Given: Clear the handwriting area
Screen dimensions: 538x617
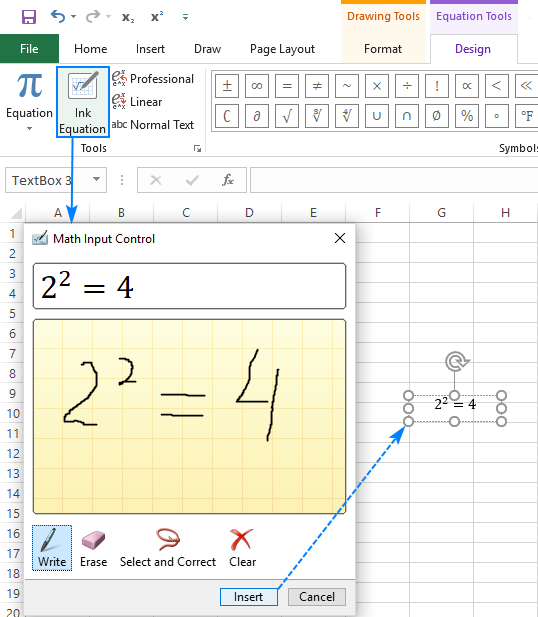Looking at the screenshot, I should 242,548.
